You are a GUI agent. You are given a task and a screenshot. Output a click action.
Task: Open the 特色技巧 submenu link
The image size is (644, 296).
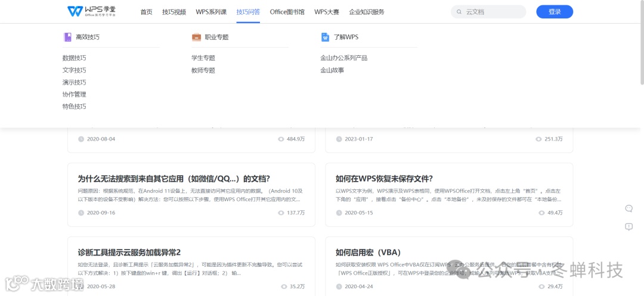75,107
